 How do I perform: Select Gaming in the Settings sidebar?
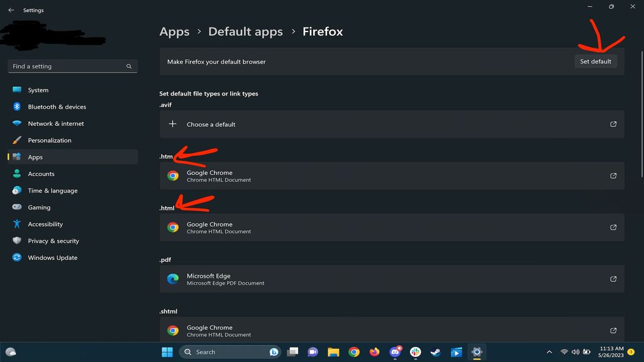(40, 207)
